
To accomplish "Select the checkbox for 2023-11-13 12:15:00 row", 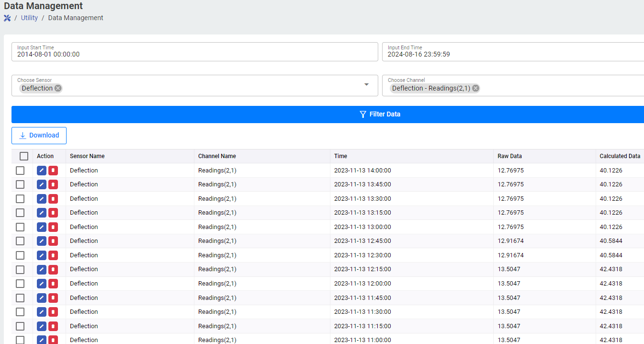I will [x=20, y=269].
